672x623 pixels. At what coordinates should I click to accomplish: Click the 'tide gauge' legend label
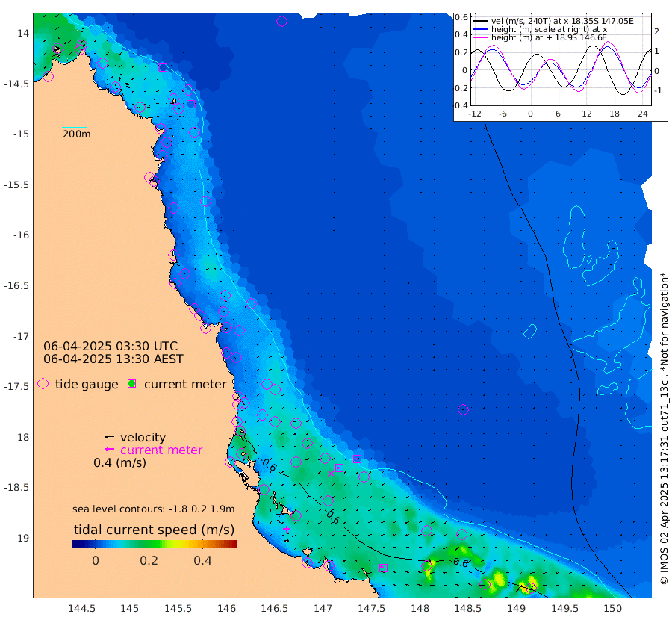87,385
